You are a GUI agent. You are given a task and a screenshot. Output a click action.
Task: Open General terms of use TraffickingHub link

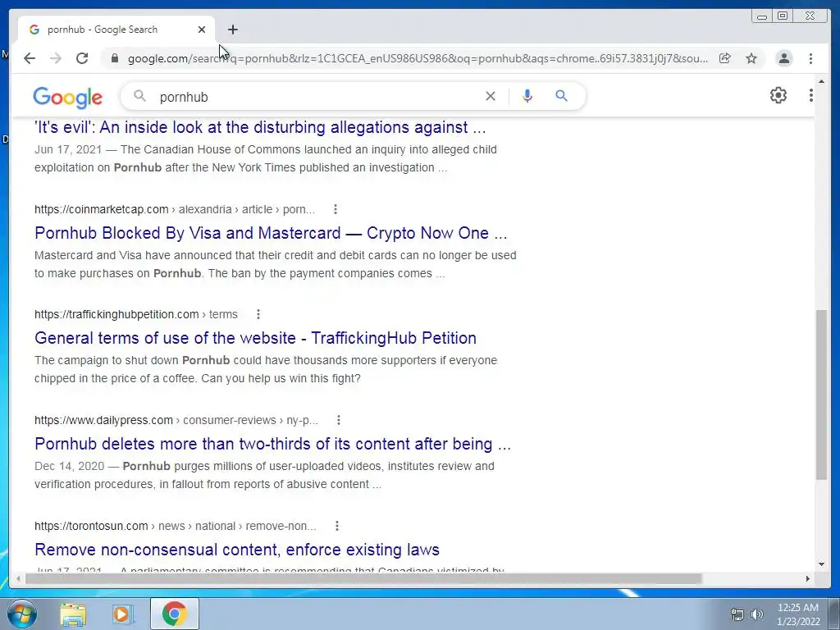(x=256, y=338)
